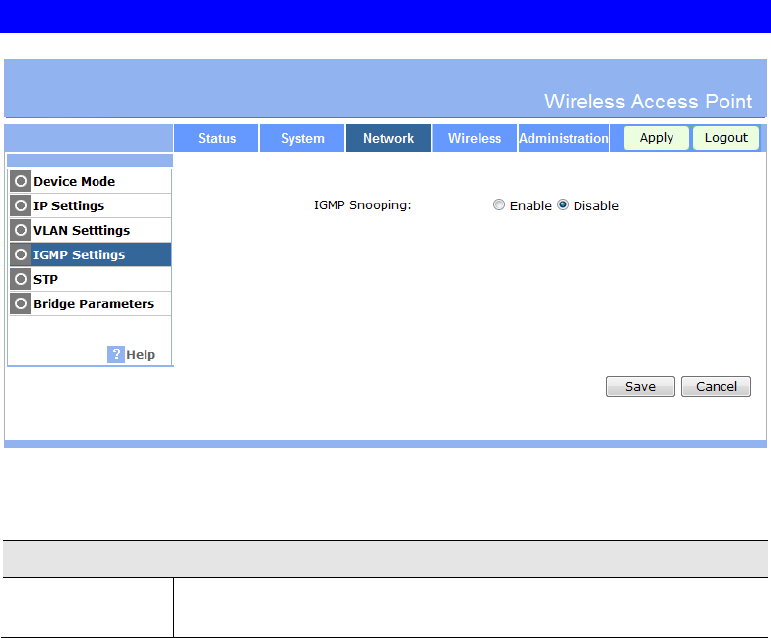Click the Wireless Access Point title
The height and width of the screenshot is (638, 771).
648,101
